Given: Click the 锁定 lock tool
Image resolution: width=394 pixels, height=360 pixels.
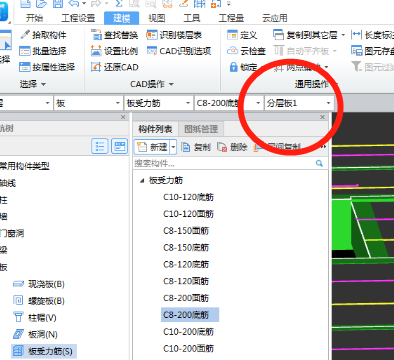Looking at the screenshot, I should [x=244, y=67].
